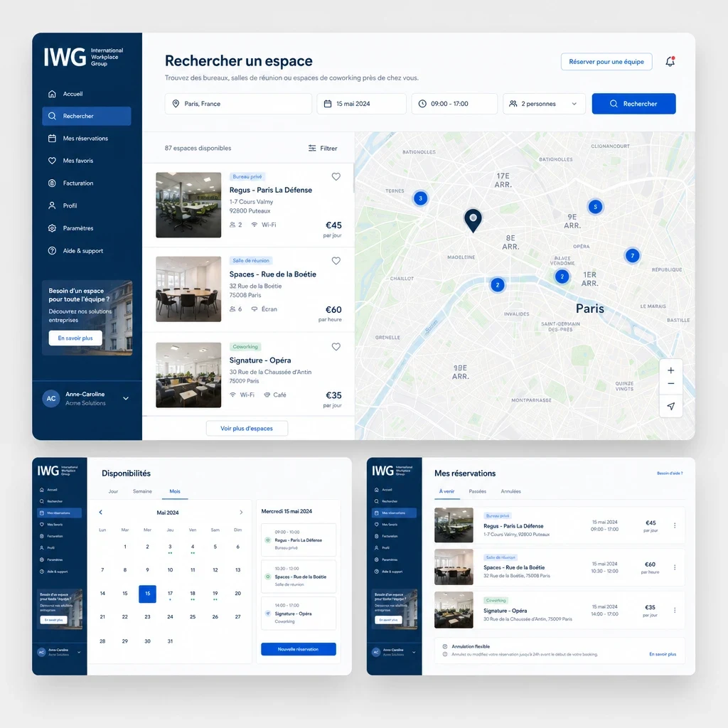Viewport: 728px width, 728px height.
Task: Click Réserver pour une équipe button
Action: point(606,62)
